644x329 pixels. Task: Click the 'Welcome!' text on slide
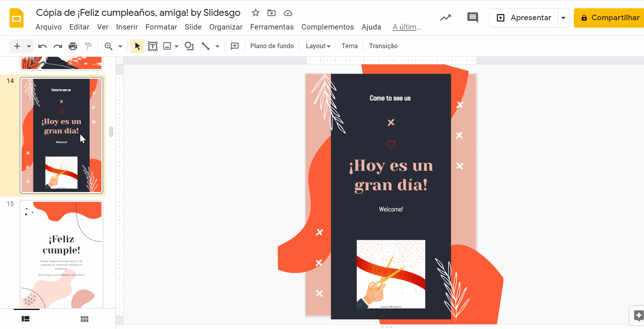[391, 209]
